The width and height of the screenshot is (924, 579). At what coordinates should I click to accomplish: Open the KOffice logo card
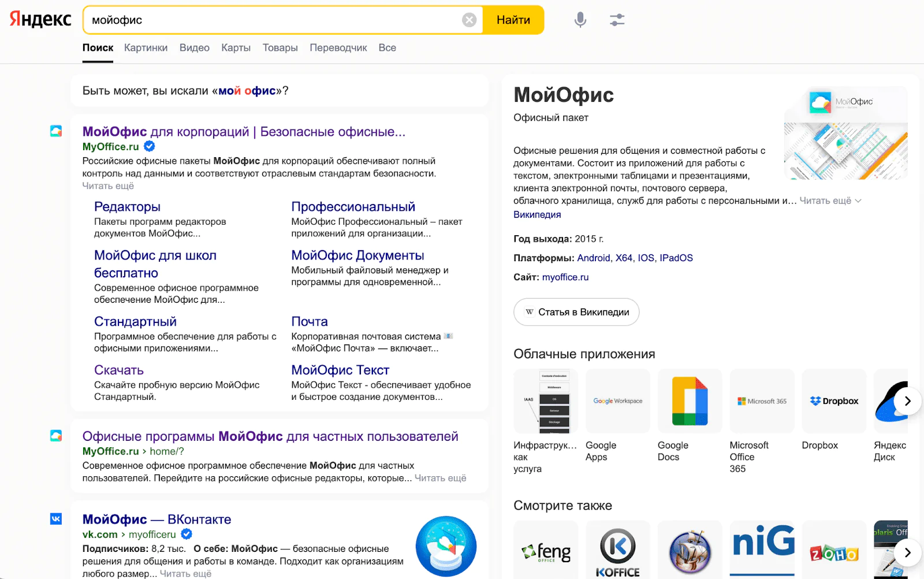point(617,550)
